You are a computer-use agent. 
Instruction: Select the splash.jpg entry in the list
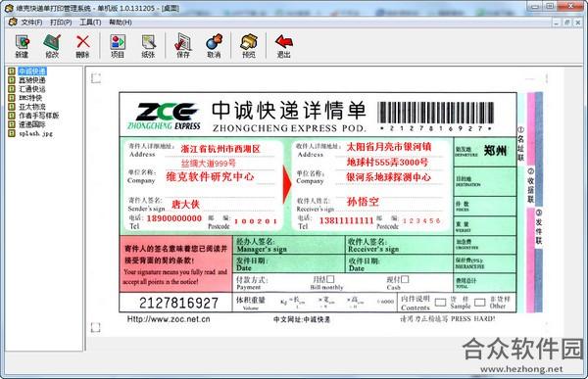pos(35,133)
